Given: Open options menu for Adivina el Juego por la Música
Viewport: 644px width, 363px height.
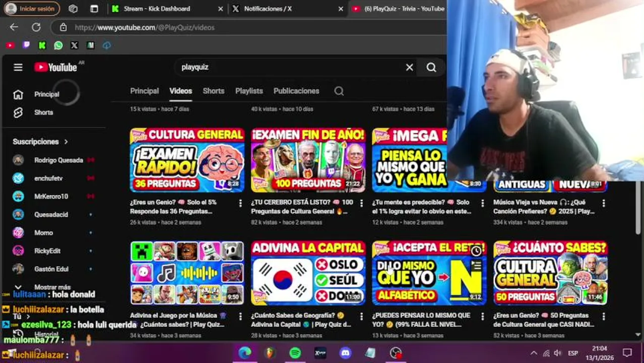Looking at the screenshot, I should (240, 316).
